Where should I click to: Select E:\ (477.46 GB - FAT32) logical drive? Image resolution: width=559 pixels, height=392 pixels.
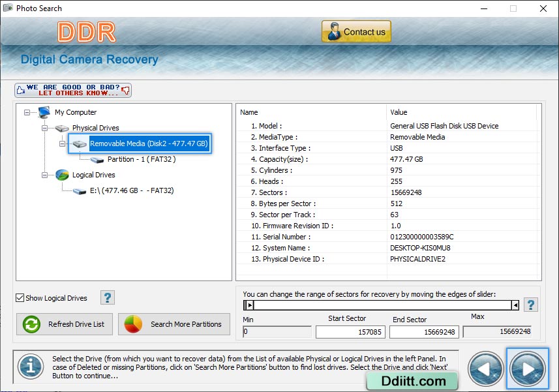132,190
